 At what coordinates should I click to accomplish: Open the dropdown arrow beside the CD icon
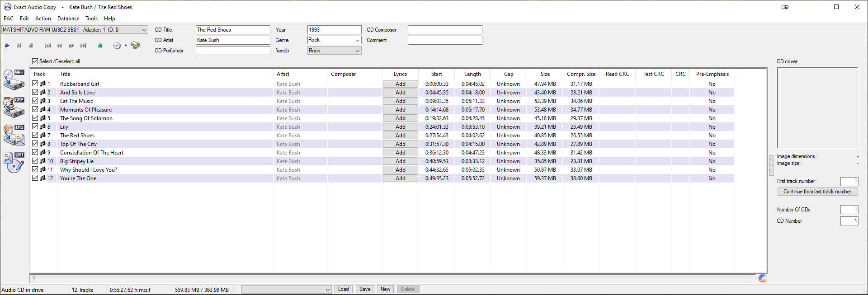pos(126,46)
